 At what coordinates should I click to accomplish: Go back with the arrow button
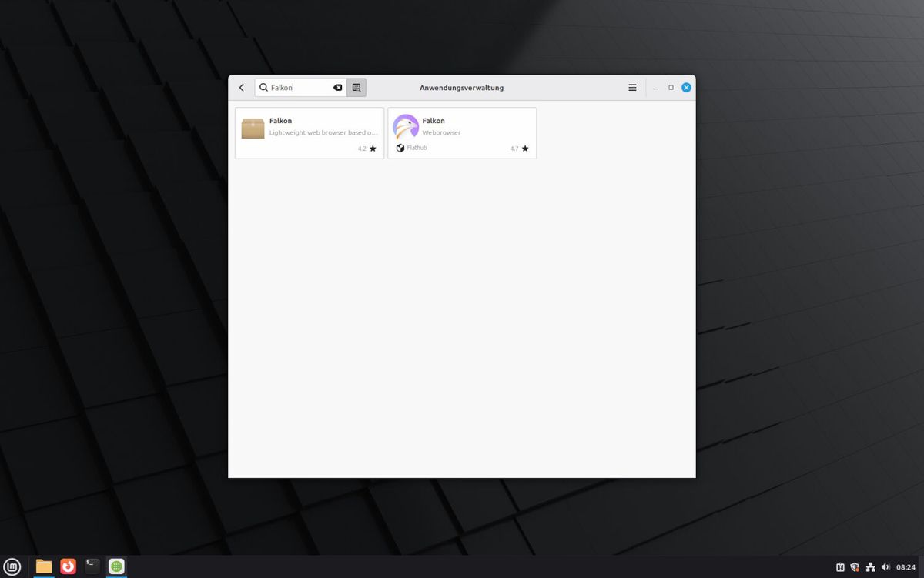coord(242,88)
